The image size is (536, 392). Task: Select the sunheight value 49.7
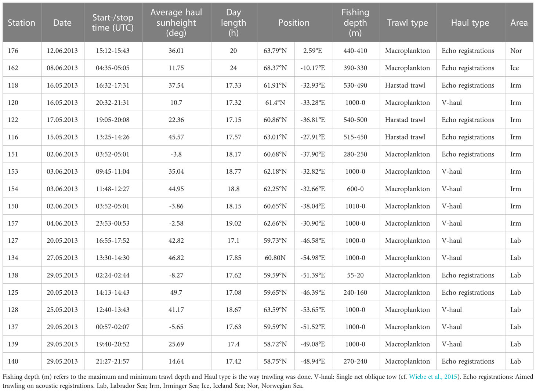pos(176,293)
